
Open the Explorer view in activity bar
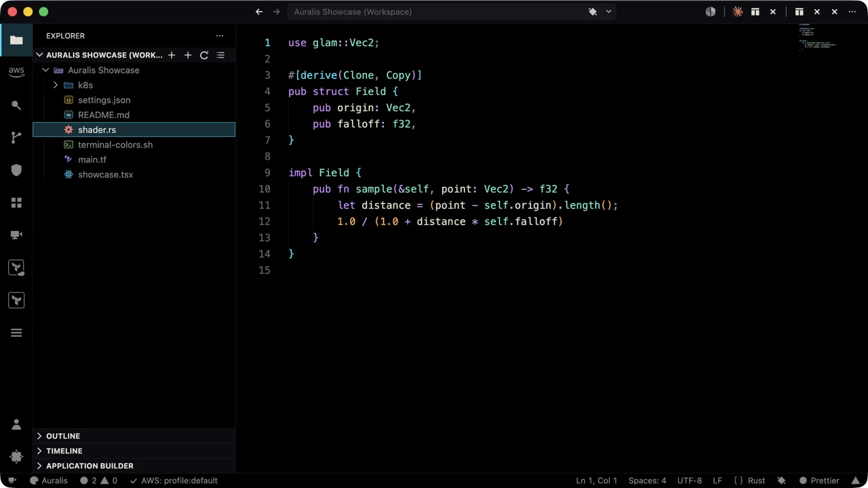[16, 40]
